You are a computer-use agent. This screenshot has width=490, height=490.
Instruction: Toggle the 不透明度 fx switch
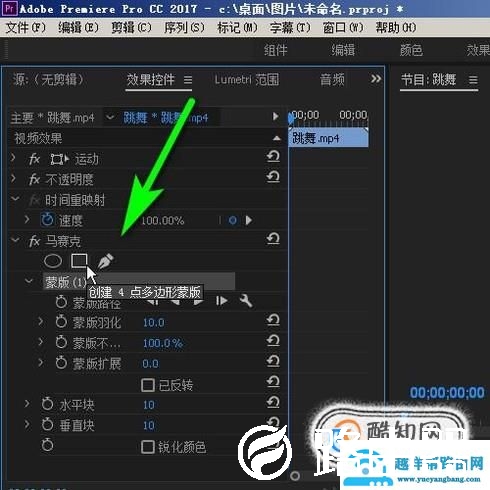point(34,180)
